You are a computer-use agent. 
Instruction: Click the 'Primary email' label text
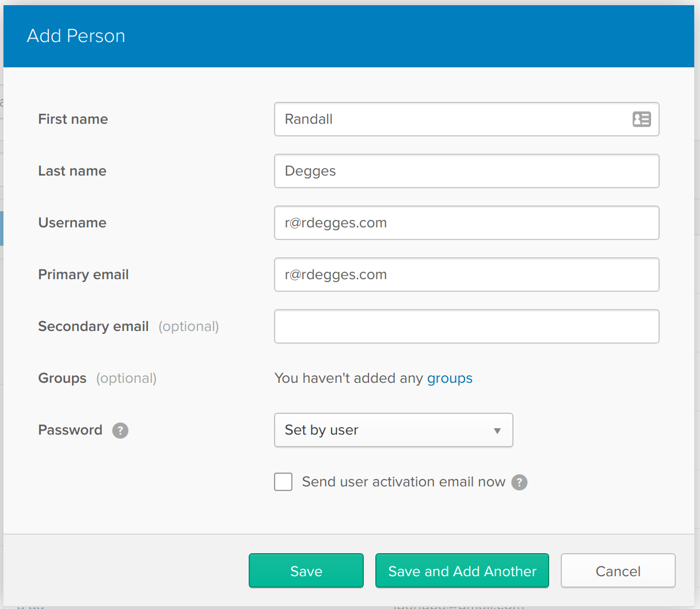pyautogui.click(x=83, y=275)
